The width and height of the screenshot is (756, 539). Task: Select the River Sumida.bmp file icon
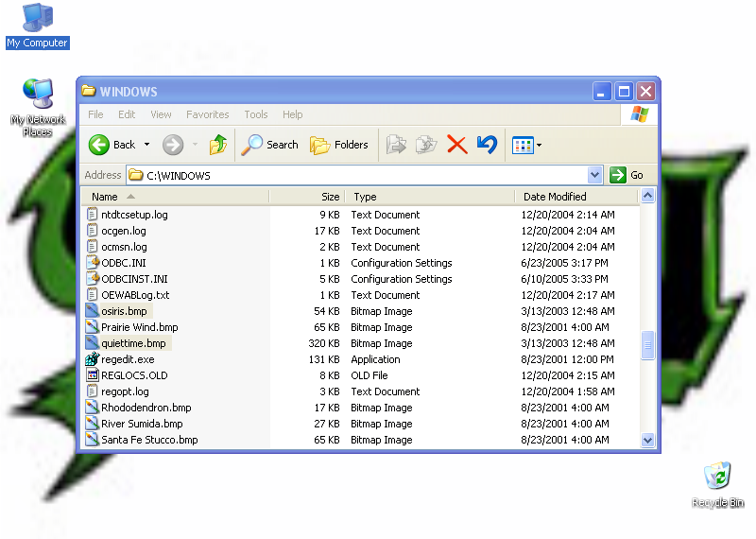click(92, 424)
